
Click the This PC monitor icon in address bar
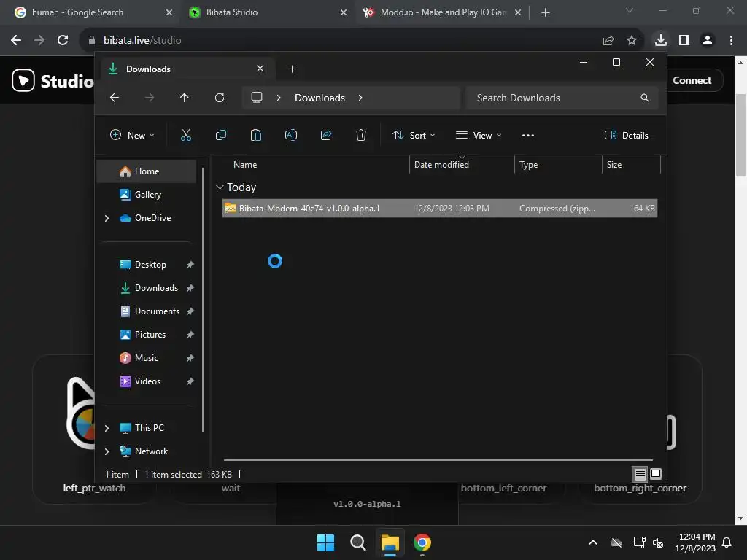(x=257, y=98)
